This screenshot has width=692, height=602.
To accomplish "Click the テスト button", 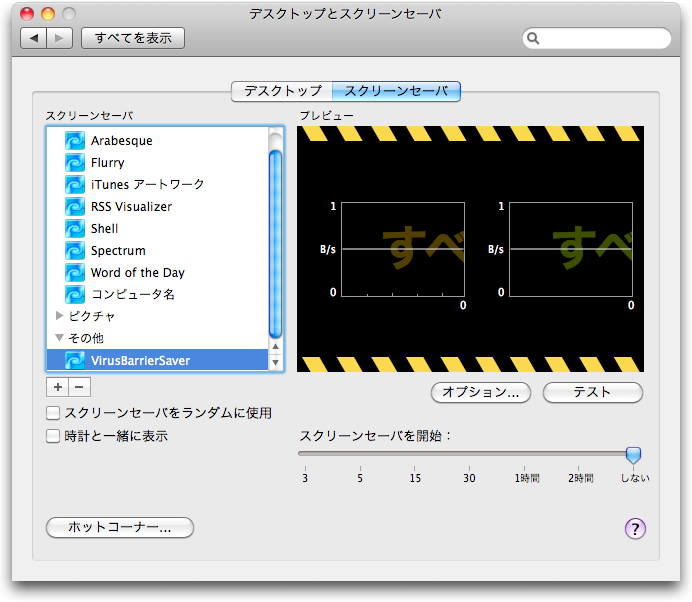I will pyautogui.click(x=592, y=392).
